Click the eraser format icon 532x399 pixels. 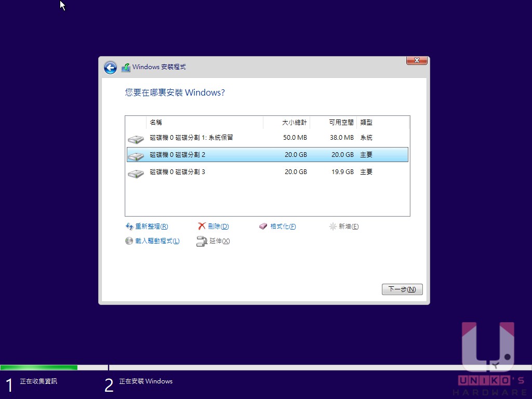pos(263,227)
